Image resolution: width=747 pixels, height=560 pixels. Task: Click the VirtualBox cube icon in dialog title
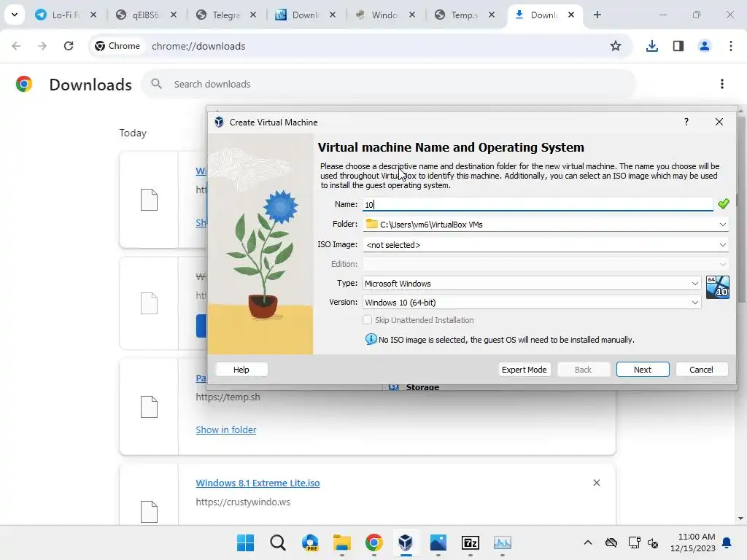pyautogui.click(x=219, y=122)
